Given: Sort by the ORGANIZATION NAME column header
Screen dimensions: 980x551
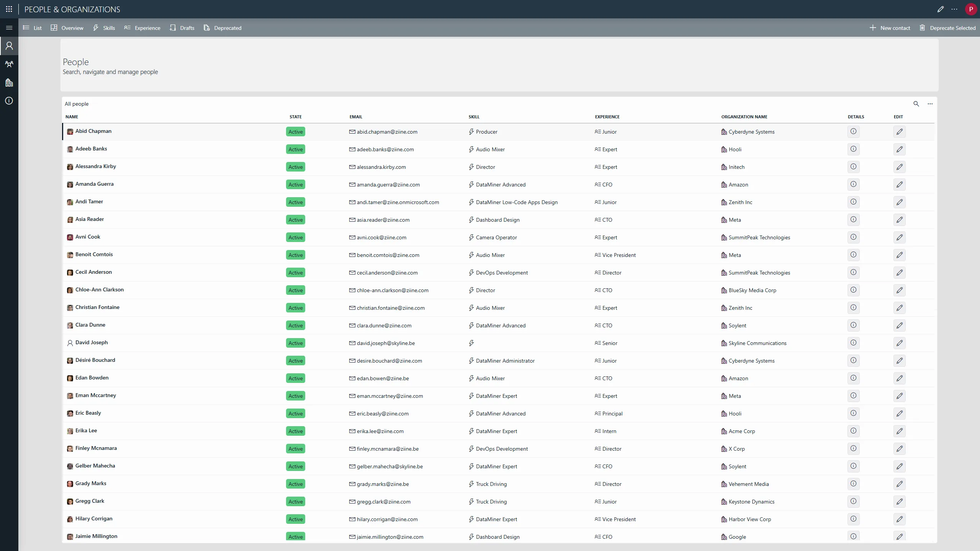Looking at the screenshot, I should [744, 117].
